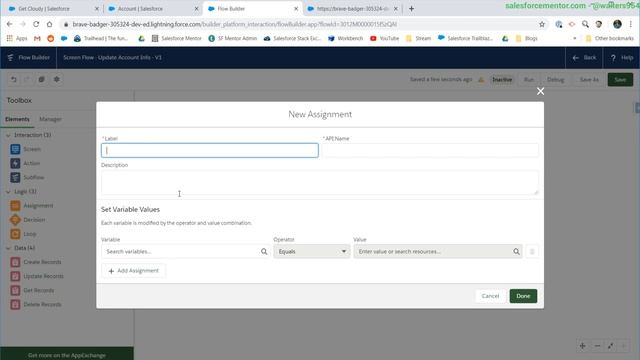
Task: Click the Enter value or search resources field
Action: 438,251
